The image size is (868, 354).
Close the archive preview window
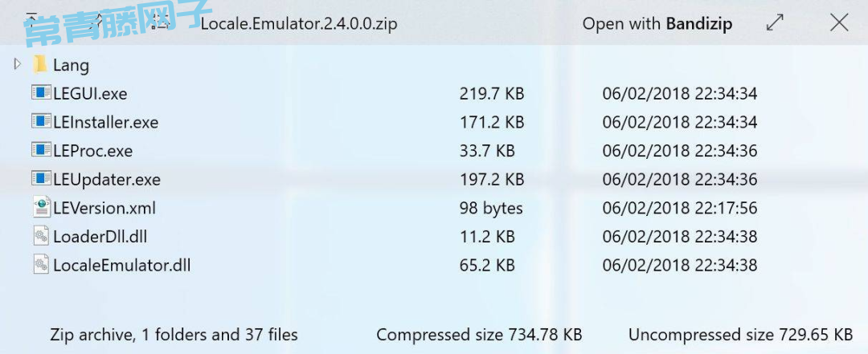tap(839, 23)
